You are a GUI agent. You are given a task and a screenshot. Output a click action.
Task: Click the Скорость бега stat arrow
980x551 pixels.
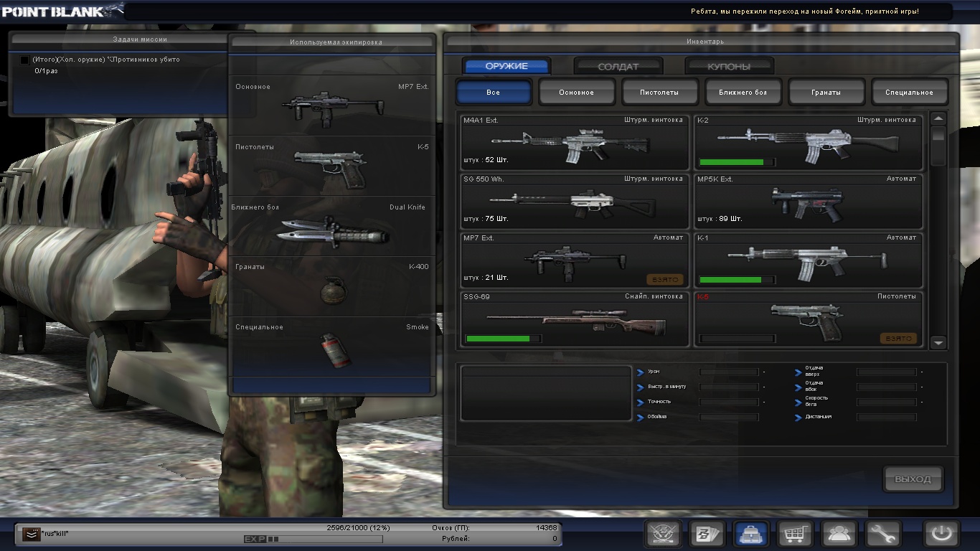(x=798, y=402)
